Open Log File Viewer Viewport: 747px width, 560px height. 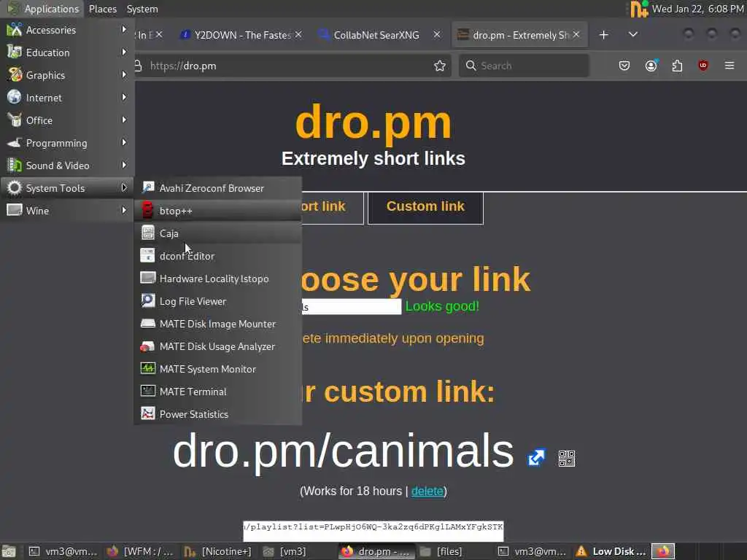tap(218, 301)
